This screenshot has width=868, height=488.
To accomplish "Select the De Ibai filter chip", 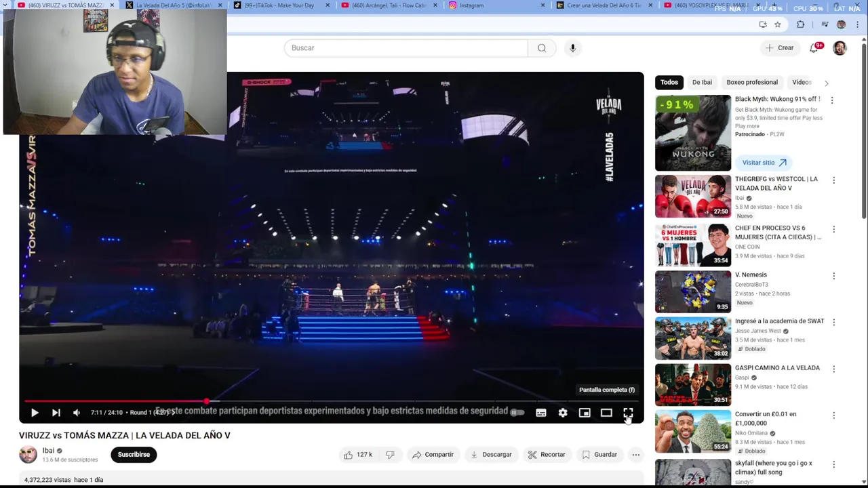I will click(702, 83).
